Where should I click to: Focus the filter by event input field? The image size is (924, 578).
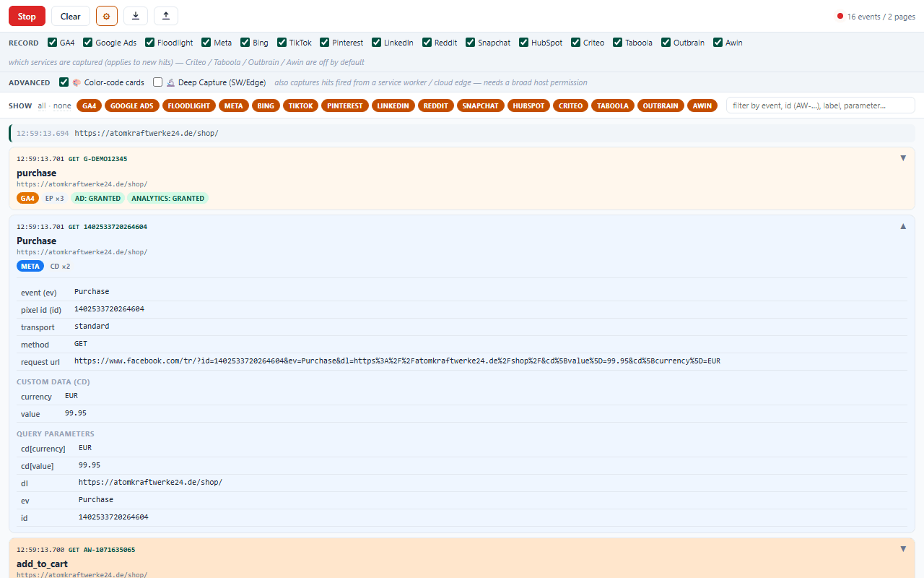click(821, 105)
